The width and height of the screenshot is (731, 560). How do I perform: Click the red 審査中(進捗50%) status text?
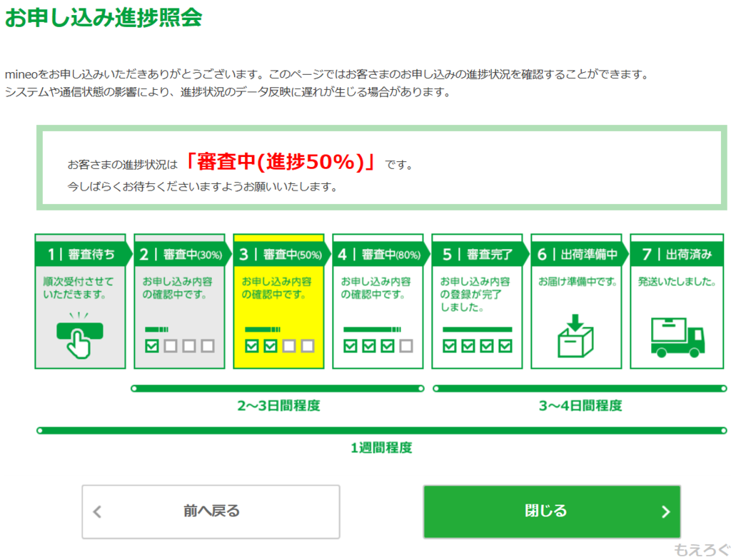pyautogui.click(x=280, y=162)
